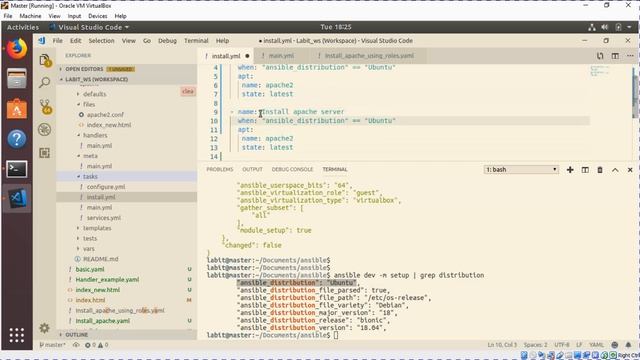
Task: Open Visual Studio Code app menu
Action: coord(89,27)
